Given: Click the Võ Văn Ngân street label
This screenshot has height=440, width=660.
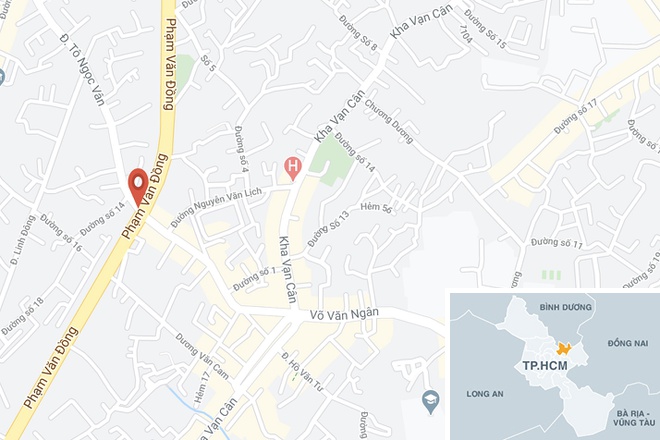Looking at the screenshot, I should (344, 314).
